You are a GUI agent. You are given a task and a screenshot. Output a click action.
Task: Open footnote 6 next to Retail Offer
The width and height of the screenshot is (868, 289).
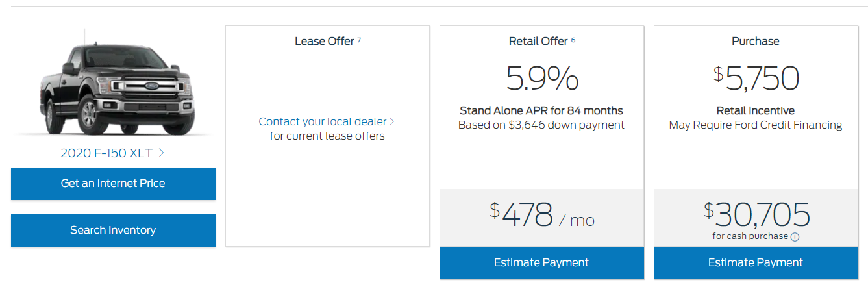(573, 40)
